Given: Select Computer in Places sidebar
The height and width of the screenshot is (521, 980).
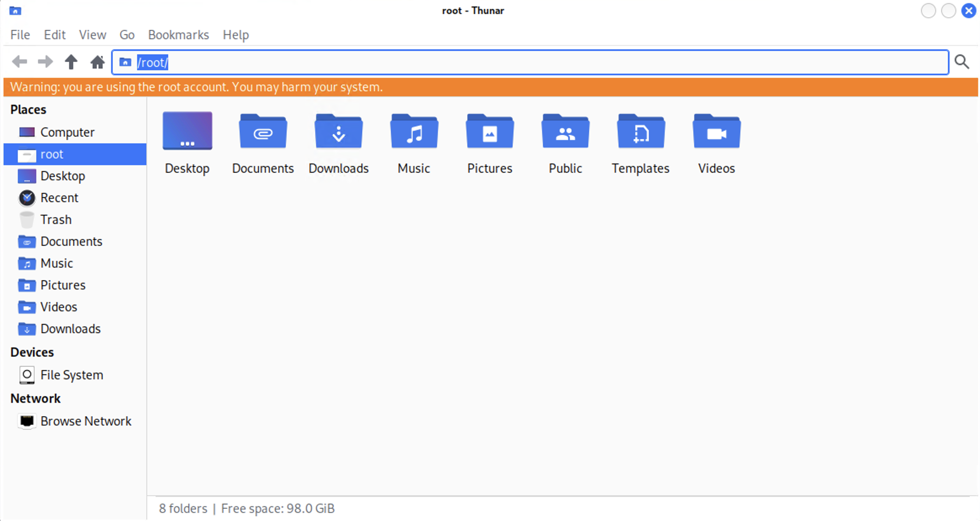Looking at the screenshot, I should (67, 132).
